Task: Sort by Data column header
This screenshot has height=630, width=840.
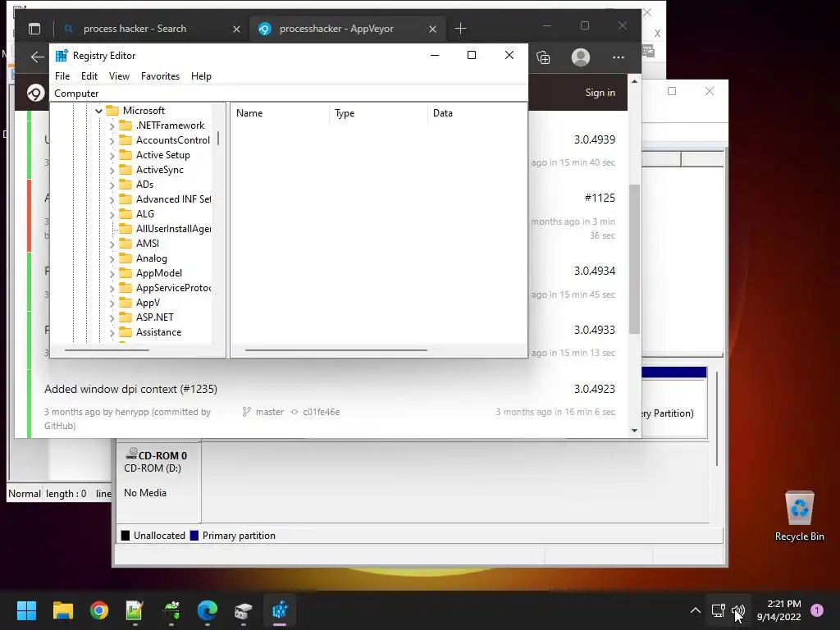Action: [477, 113]
